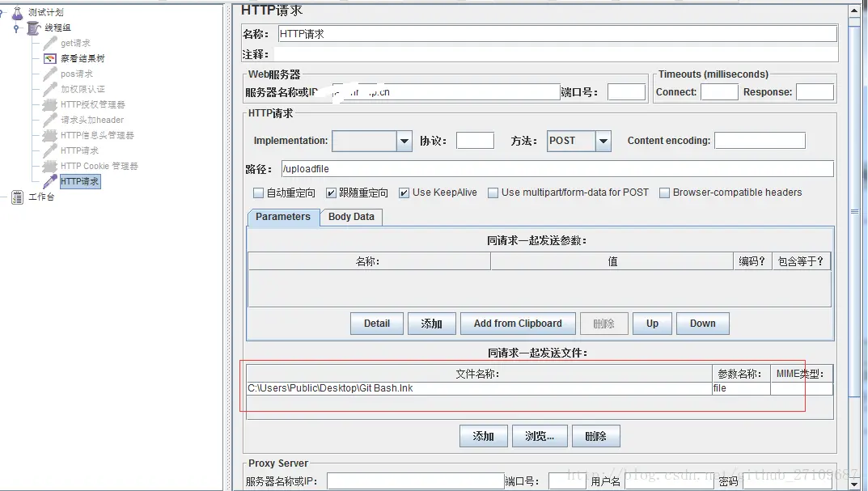Enable Use multipart/form-data for POST

493,192
